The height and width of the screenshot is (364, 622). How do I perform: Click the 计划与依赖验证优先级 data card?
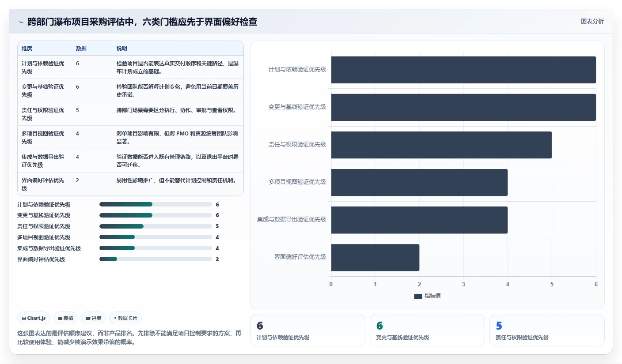click(307, 330)
